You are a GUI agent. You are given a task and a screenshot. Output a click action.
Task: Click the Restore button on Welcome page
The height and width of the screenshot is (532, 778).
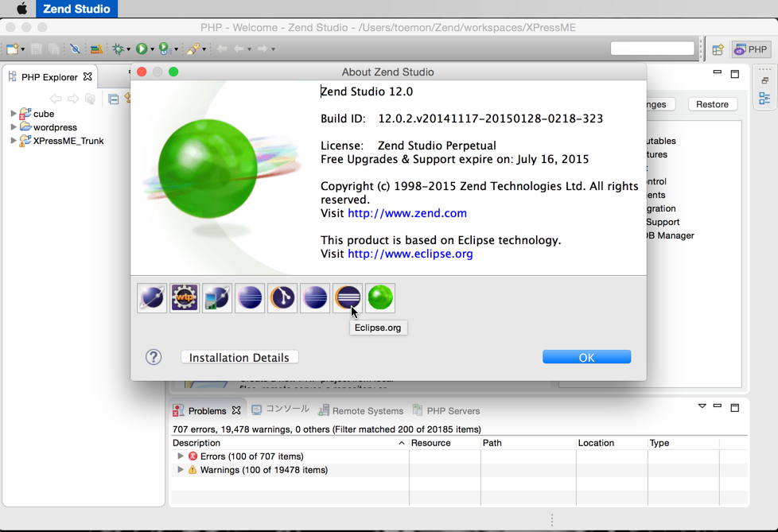(x=712, y=104)
